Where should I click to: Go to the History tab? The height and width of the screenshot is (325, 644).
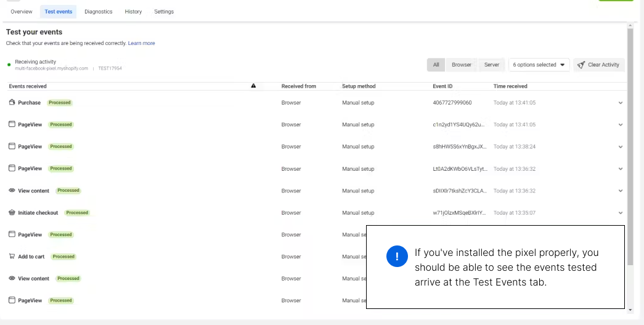coord(133,12)
